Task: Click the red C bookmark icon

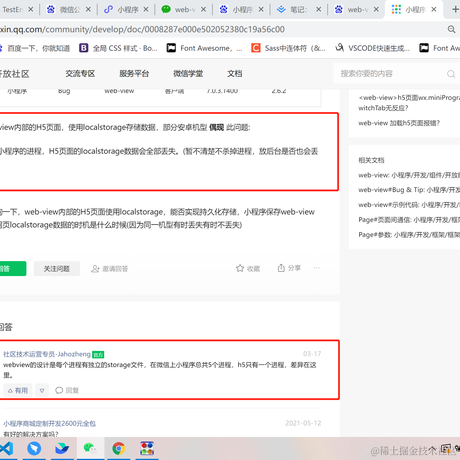Action: click(256, 48)
